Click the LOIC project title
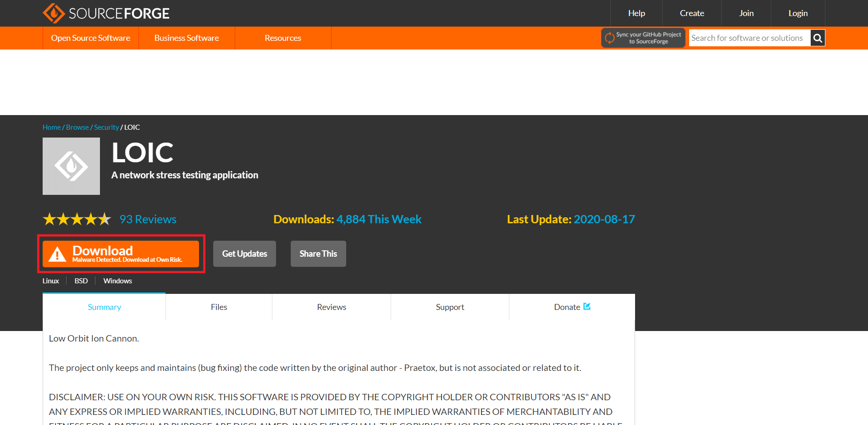The height and width of the screenshot is (425, 868). pyautogui.click(x=143, y=153)
